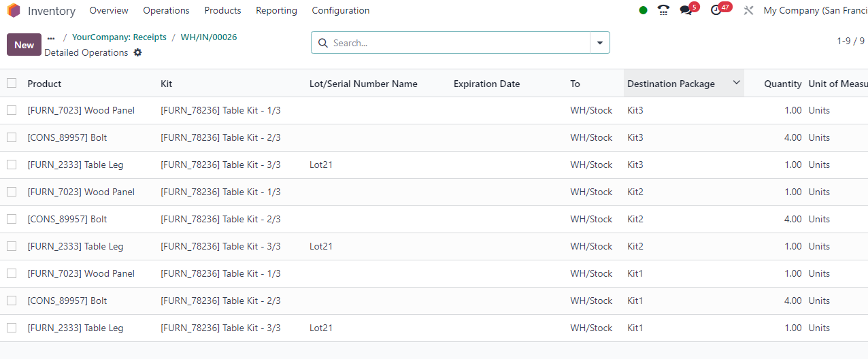Click the New button
Image resolution: width=868 pixels, height=359 pixels.
(24, 45)
